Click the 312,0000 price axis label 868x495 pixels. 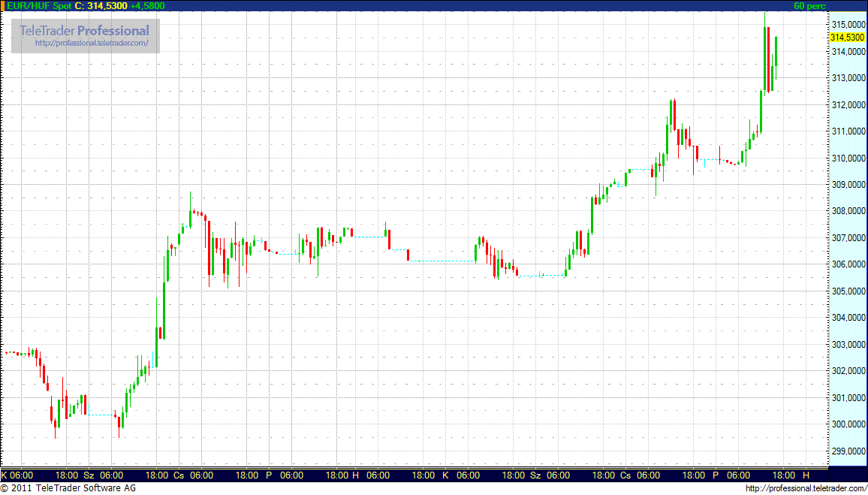click(848, 104)
